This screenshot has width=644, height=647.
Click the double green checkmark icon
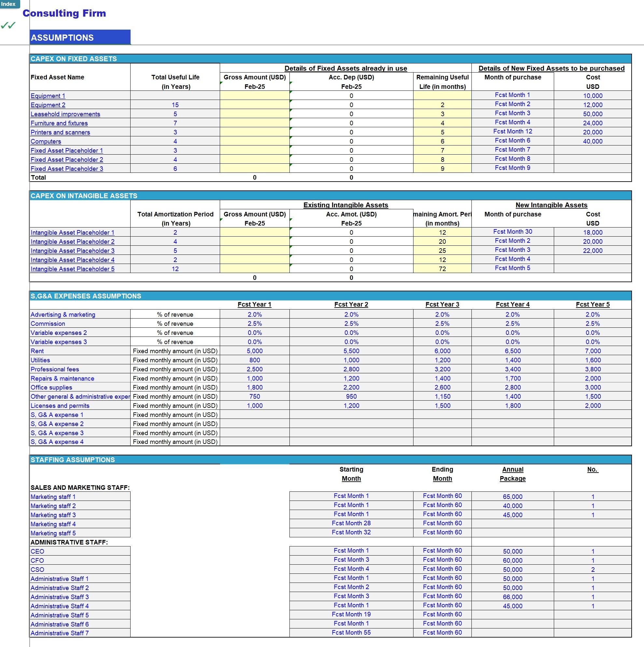point(8,25)
